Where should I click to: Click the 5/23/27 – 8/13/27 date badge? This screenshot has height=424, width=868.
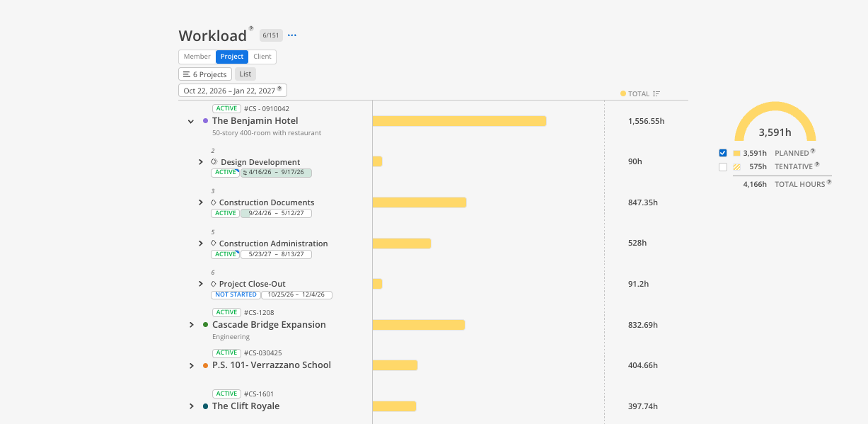click(x=276, y=254)
